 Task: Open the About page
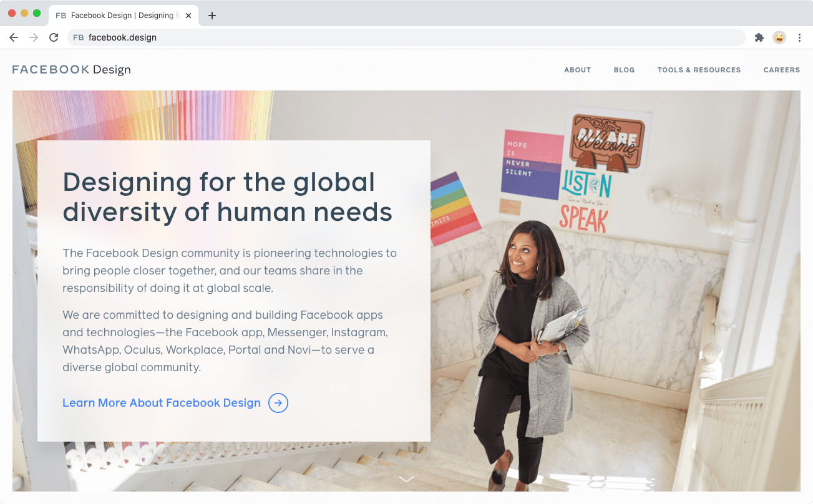pyautogui.click(x=577, y=70)
